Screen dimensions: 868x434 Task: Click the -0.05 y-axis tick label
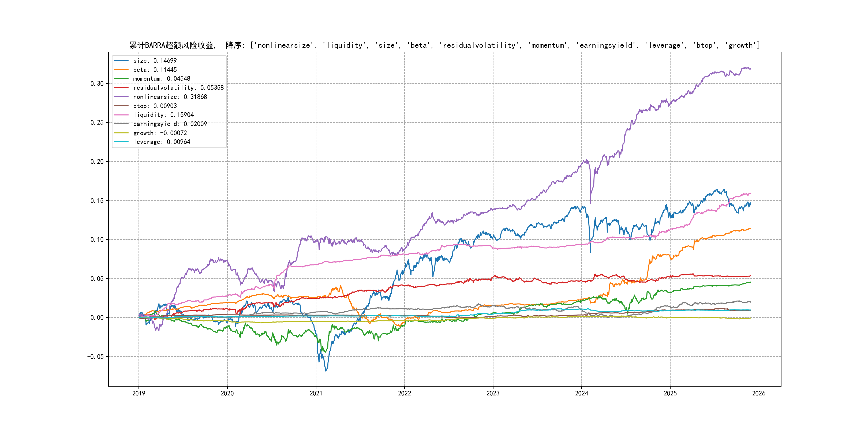click(95, 357)
